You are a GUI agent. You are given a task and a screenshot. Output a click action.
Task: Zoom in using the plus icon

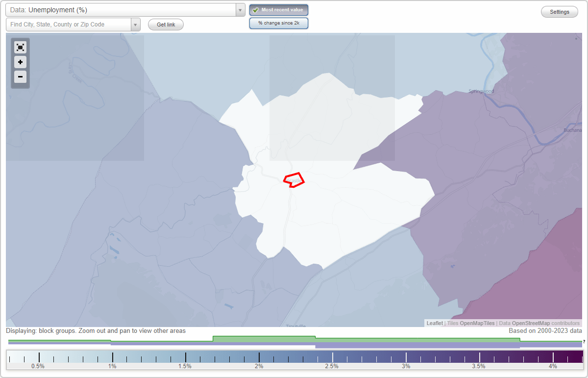pyautogui.click(x=20, y=62)
